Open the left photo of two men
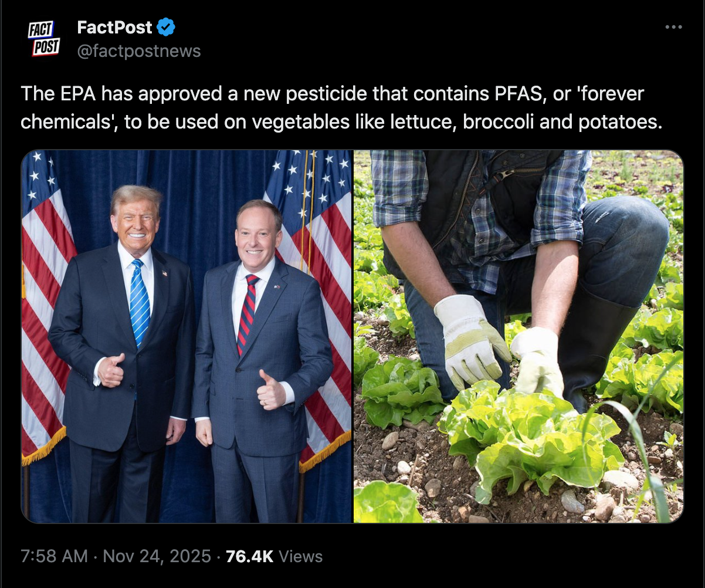The image size is (705, 588). (x=187, y=336)
